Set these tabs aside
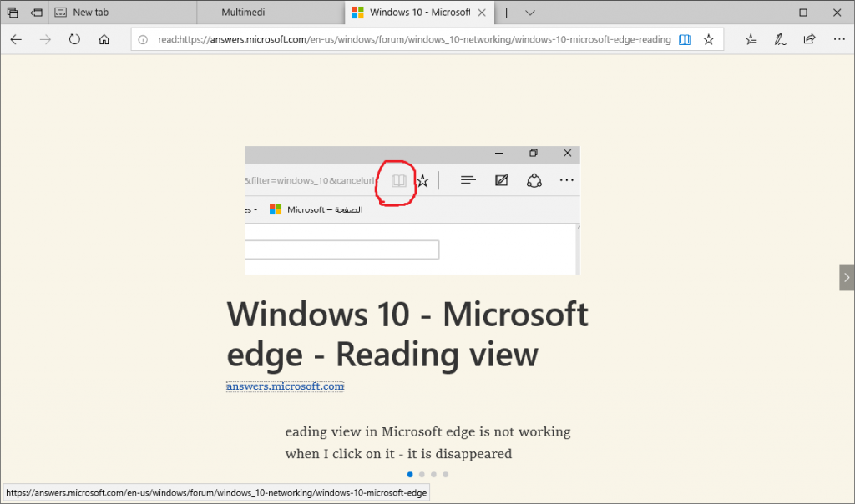This screenshot has width=855, height=504. tap(37, 12)
